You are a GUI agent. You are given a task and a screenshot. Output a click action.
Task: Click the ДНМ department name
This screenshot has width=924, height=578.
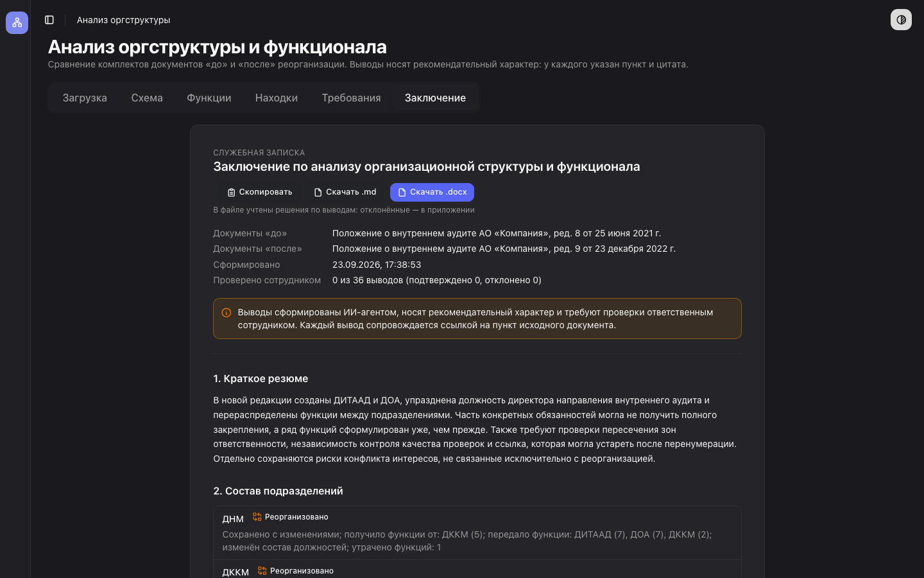(233, 519)
